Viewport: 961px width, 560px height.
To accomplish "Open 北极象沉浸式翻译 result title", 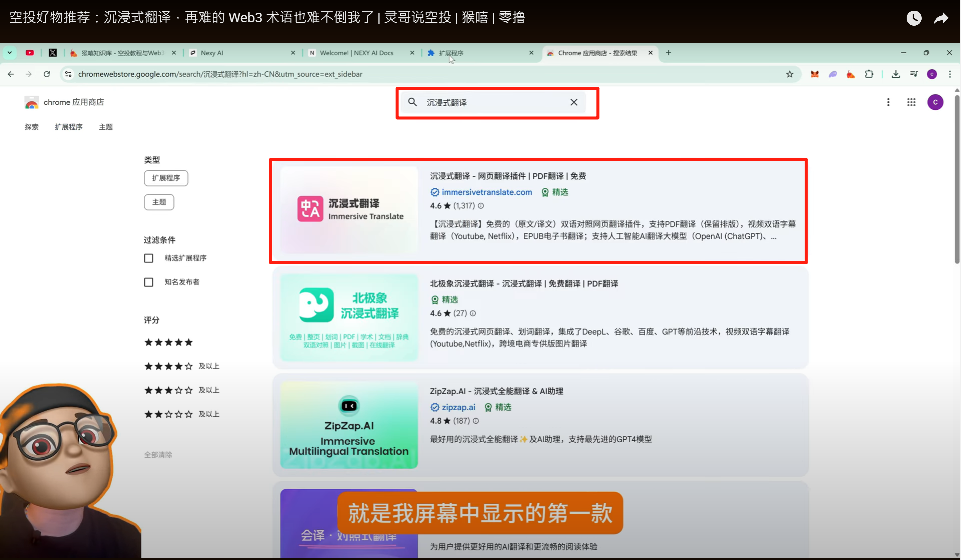I will click(x=524, y=283).
